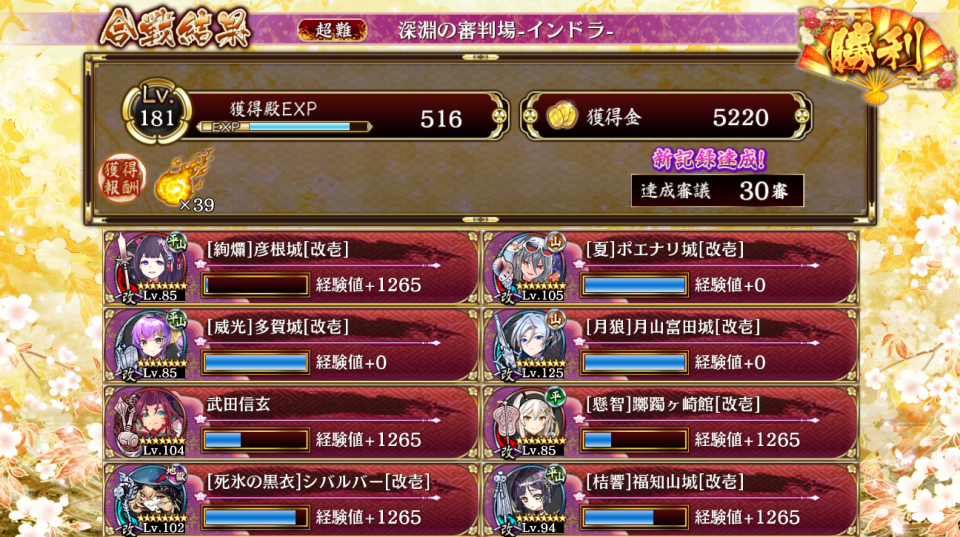Click the 超難 difficulty badge
The width and height of the screenshot is (960, 537).
[x=332, y=30]
